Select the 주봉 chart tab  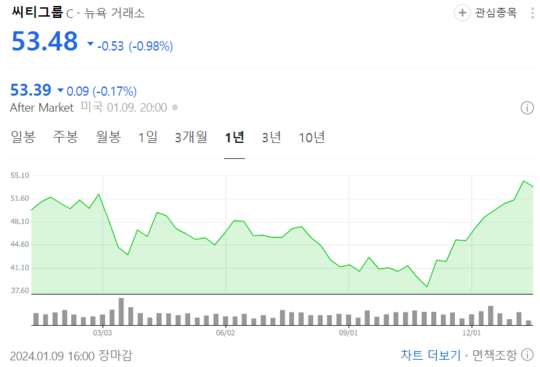65,137
